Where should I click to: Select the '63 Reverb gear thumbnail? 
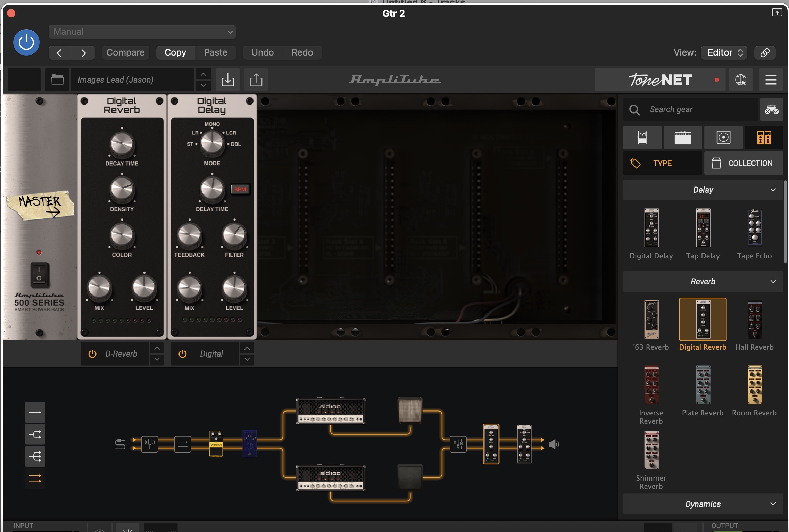pyautogui.click(x=651, y=319)
